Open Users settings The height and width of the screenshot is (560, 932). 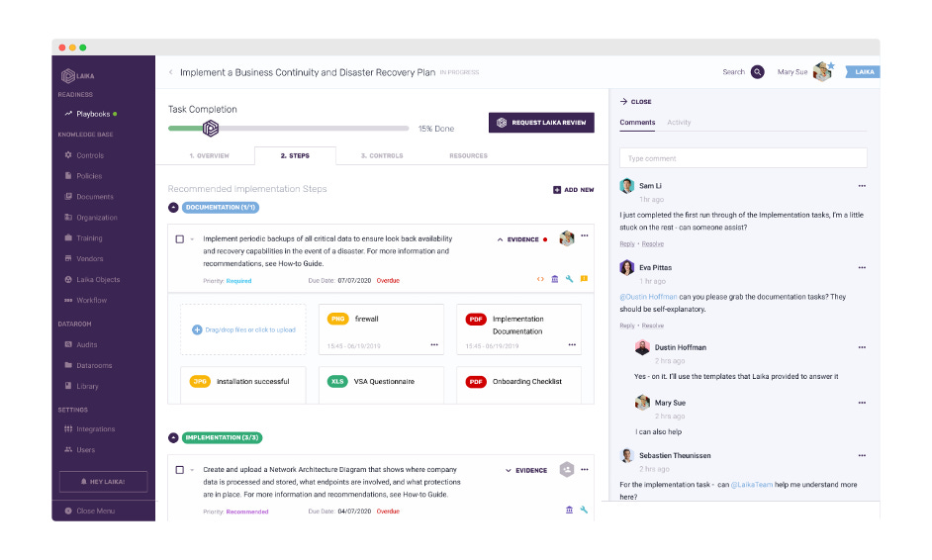80,450
